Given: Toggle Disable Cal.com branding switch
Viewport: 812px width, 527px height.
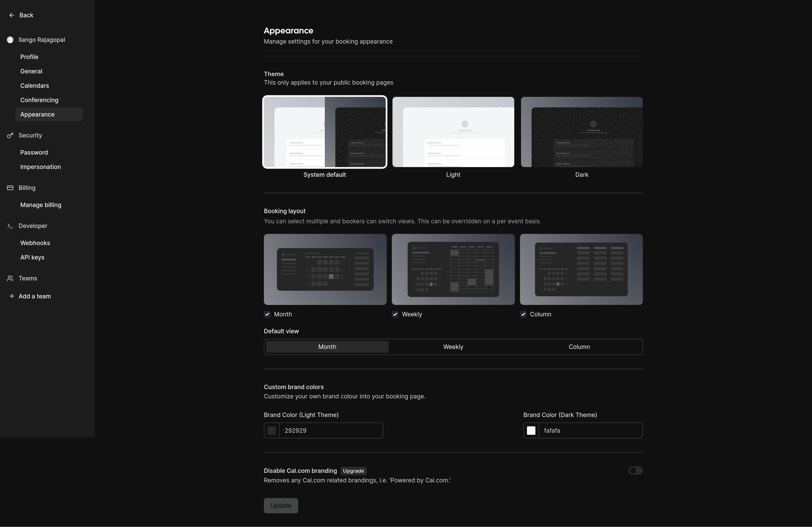Looking at the screenshot, I should [x=635, y=471].
